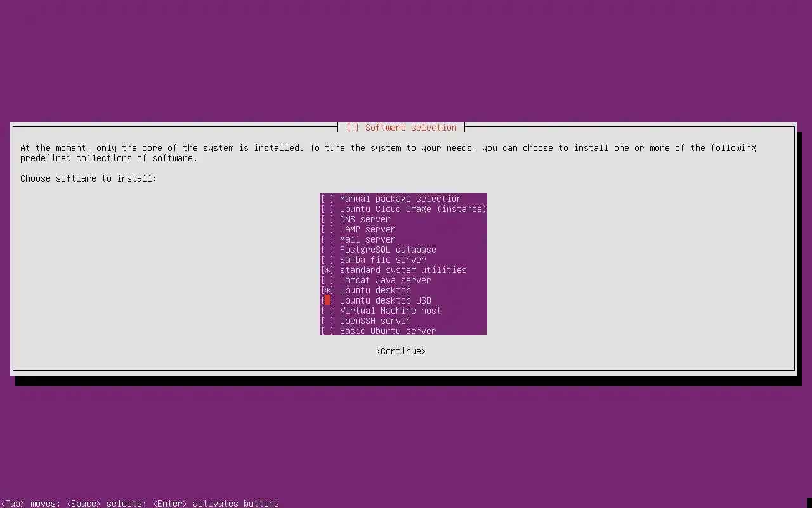Image resolution: width=812 pixels, height=508 pixels.
Task: Click the 'Tomcat Java server' label
Action: coord(386,280)
